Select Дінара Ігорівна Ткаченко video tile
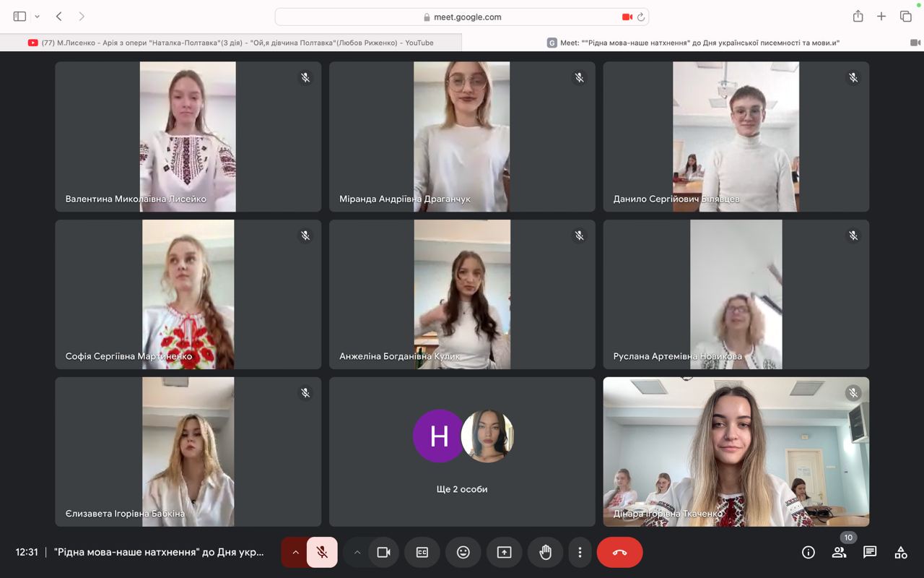Image resolution: width=924 pixels, height=578 pixels. [736, 452]
